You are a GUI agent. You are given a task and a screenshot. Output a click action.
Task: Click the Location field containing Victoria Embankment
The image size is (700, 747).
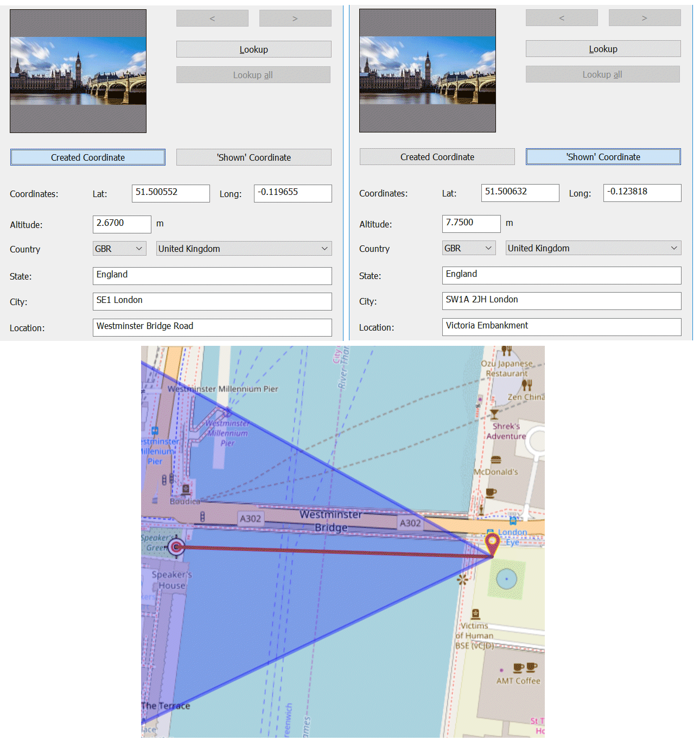click(x=561, y=326)
